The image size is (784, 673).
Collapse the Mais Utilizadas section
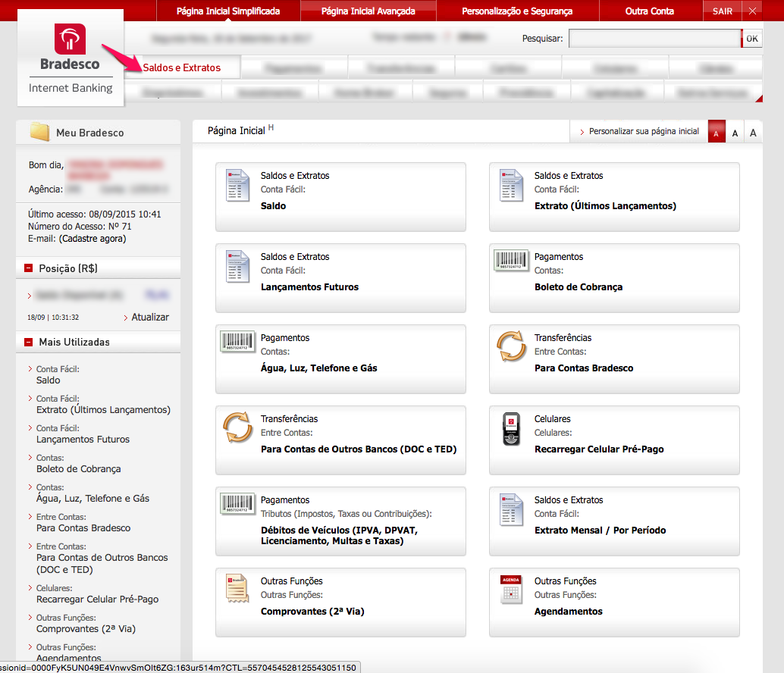point(29,343)
